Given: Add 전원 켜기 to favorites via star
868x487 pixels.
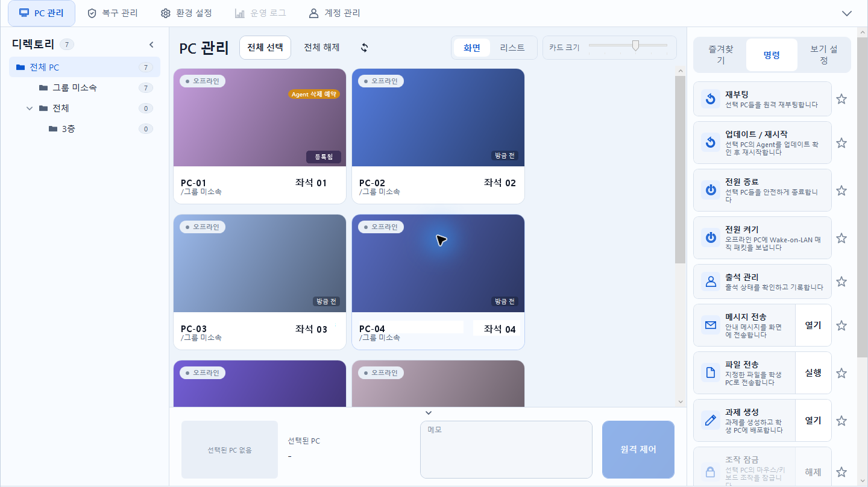Looking at the screenshot, I should pyautogui.click(x=841, y=238).
